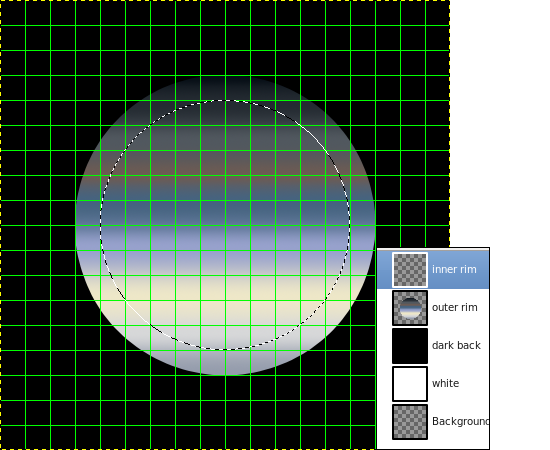Viewport: 550px width, 450px height.
Task: Select the "dark back" layer name
Action: tap(456, 345)
